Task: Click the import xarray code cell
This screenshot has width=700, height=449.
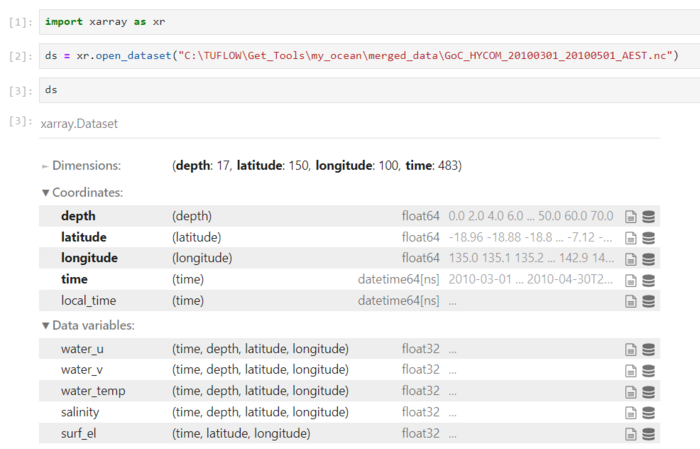Action: pyautogui.click(x=370, y=22)
